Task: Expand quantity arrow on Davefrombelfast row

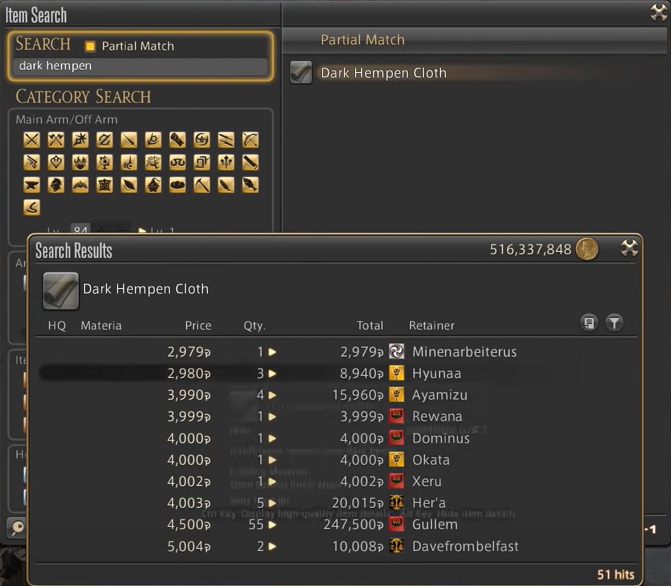Action: click(272, 546)
